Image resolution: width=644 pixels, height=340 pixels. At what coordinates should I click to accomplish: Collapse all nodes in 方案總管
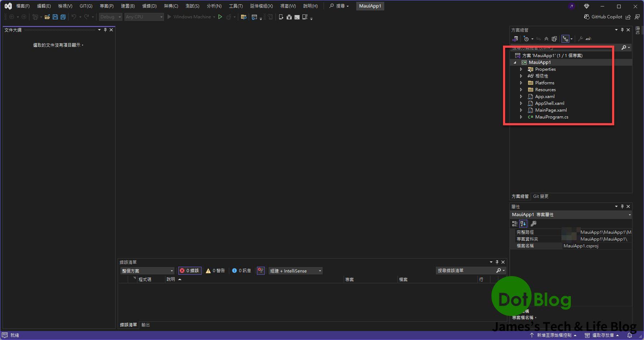546,39
